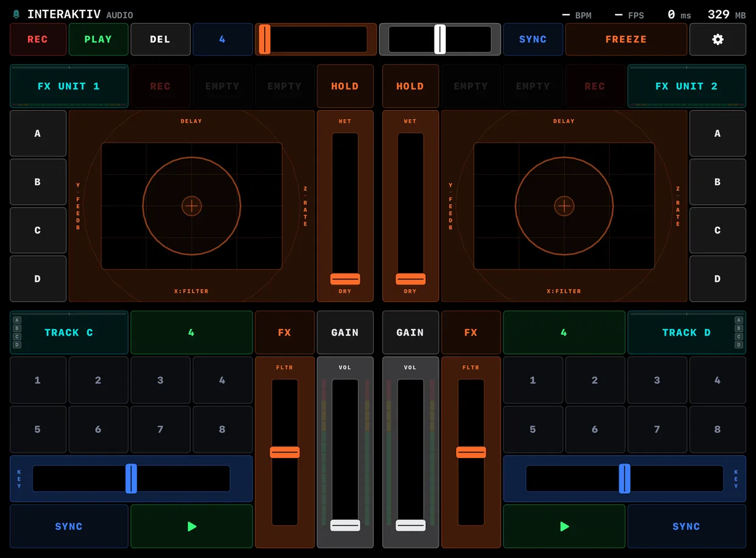Viewport: 756px width, 558px height.
Task: Click the Track D VOL fader handle
Action: coord(410,525)
